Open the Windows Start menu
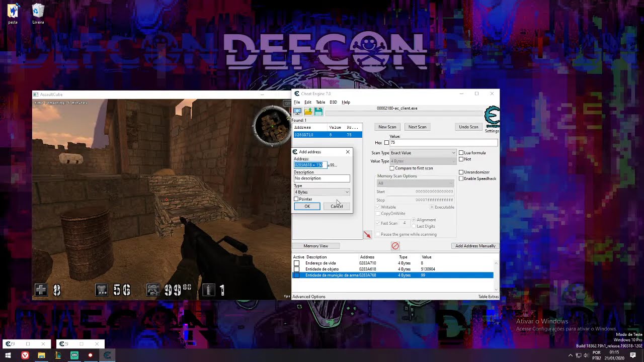The width and height of the screenshot is (644, 362). tap(8, 355)
